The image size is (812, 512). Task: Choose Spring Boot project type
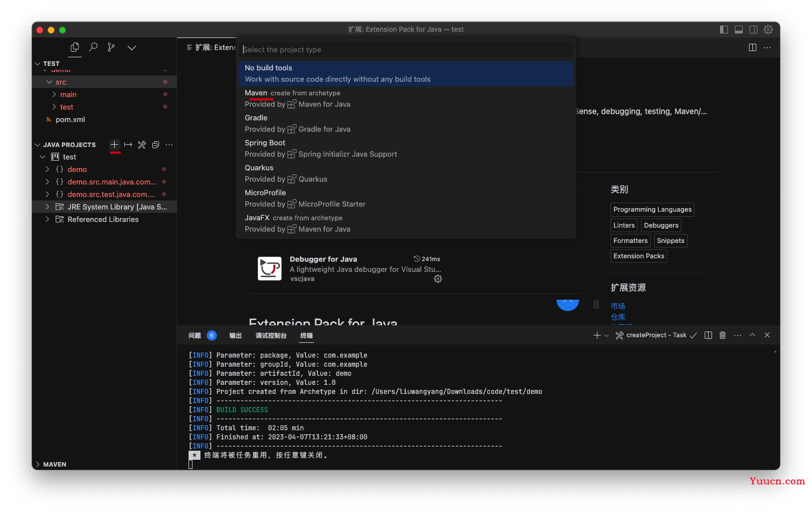pyautogui.click(x=406, y=149)
